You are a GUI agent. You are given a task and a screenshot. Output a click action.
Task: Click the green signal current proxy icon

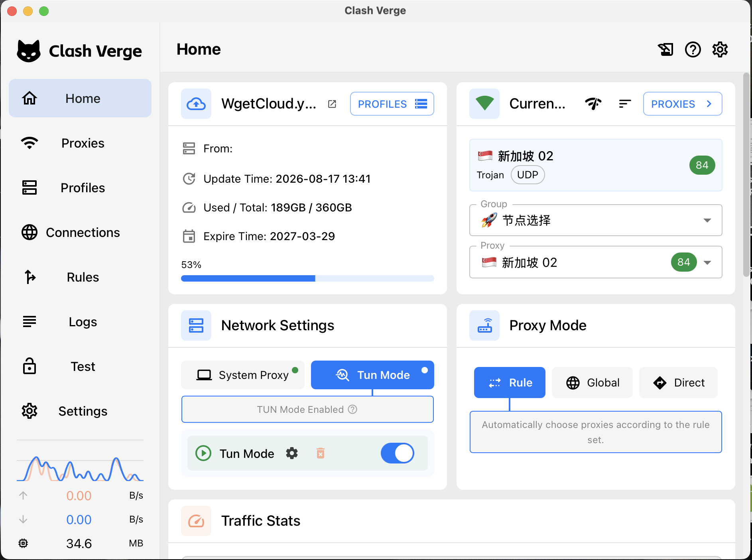pos(484,104)
